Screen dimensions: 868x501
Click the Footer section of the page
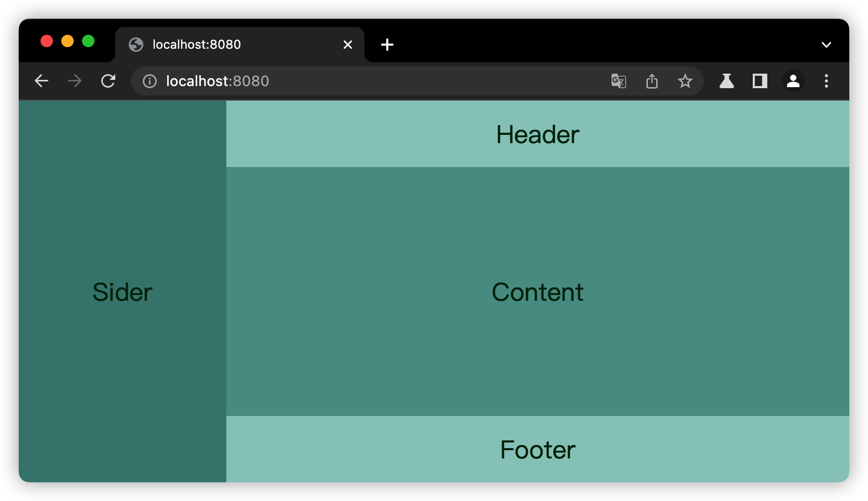pyautogui.click(x=538, y=449)
